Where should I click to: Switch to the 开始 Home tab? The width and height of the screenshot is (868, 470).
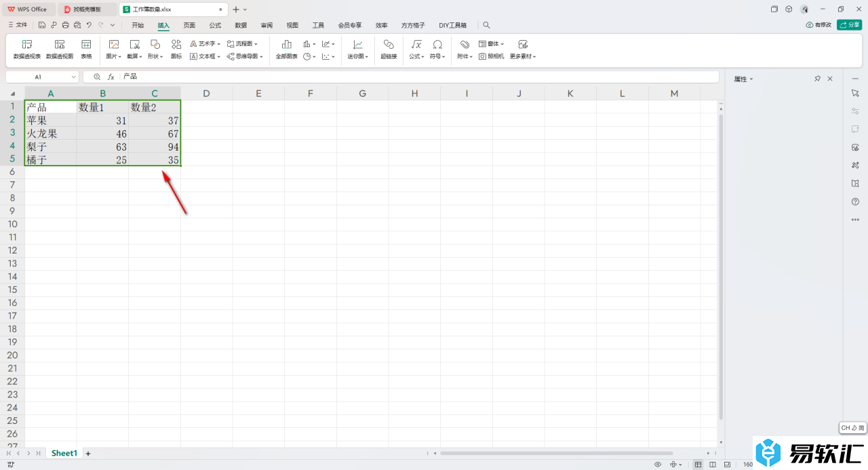point(138,25)
